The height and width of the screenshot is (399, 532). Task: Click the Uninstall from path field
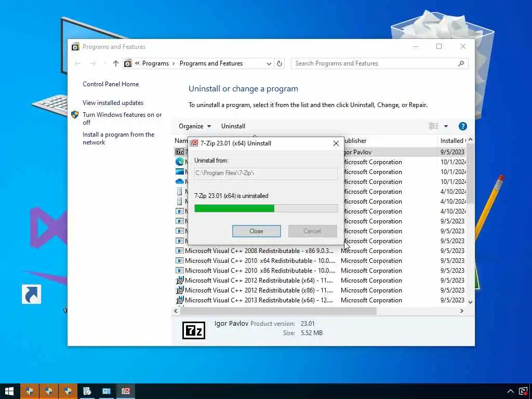265,173
